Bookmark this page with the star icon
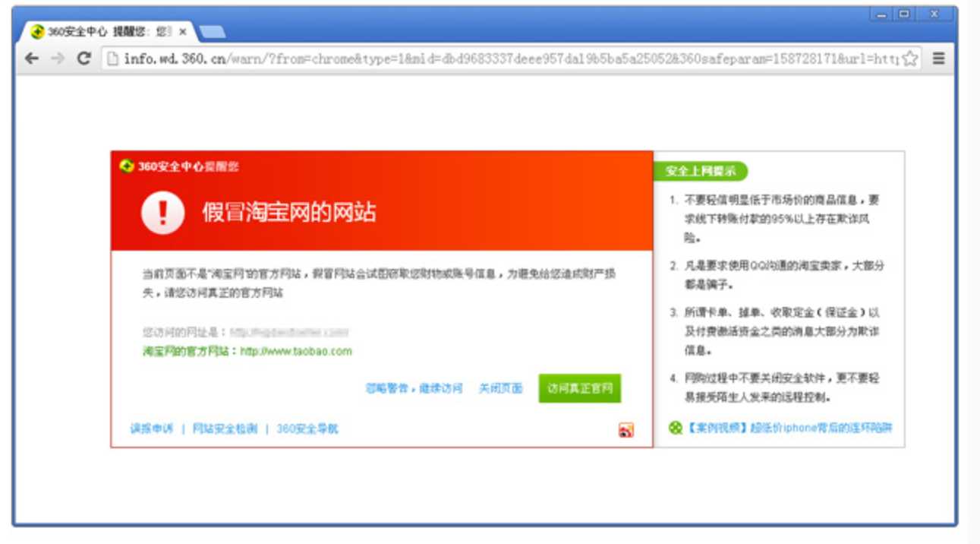The width and height of the screenshot is (980, 544). pos(909,59)
